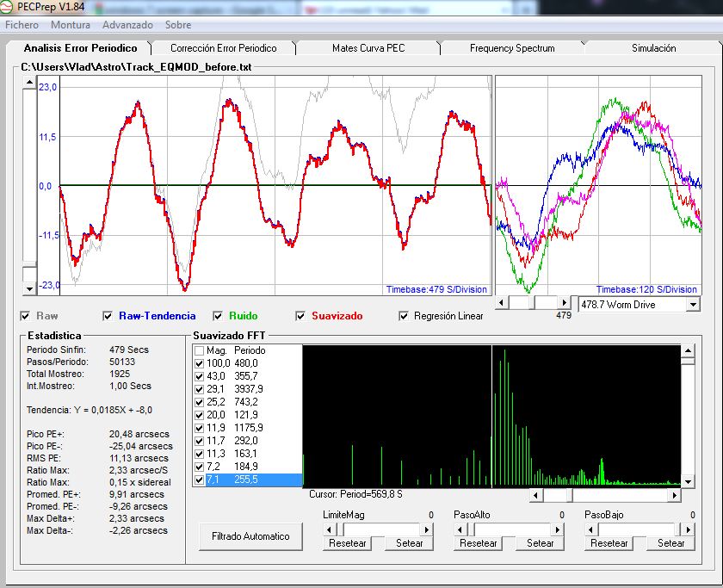Click left arrow of LimiteMag slider
The image size is (723, 588).
[329, 530]
